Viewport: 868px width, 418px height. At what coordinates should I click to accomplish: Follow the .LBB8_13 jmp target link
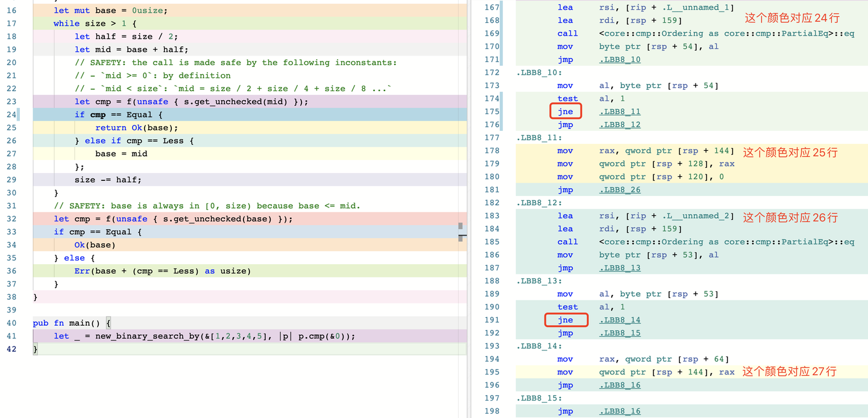click(620, 268)
